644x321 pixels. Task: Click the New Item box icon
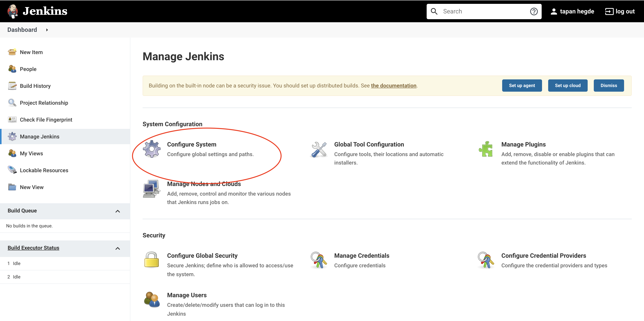(12, 52)
